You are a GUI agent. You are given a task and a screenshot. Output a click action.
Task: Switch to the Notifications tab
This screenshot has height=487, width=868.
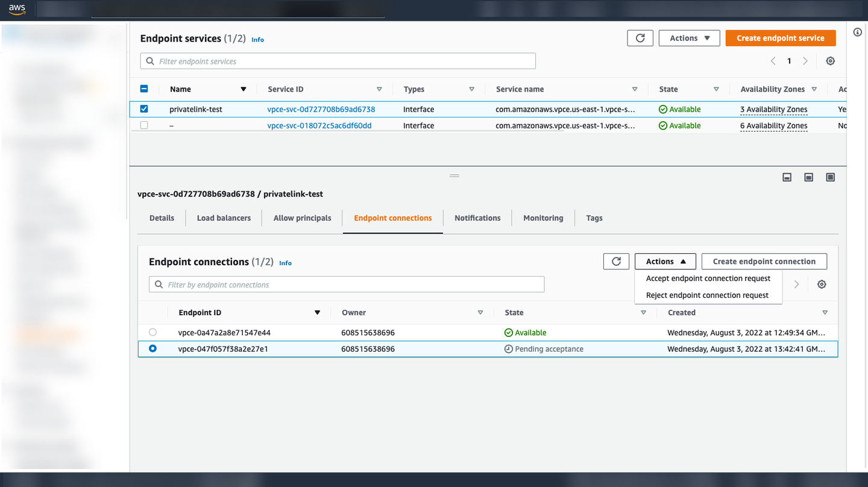(x=477, y=218)
